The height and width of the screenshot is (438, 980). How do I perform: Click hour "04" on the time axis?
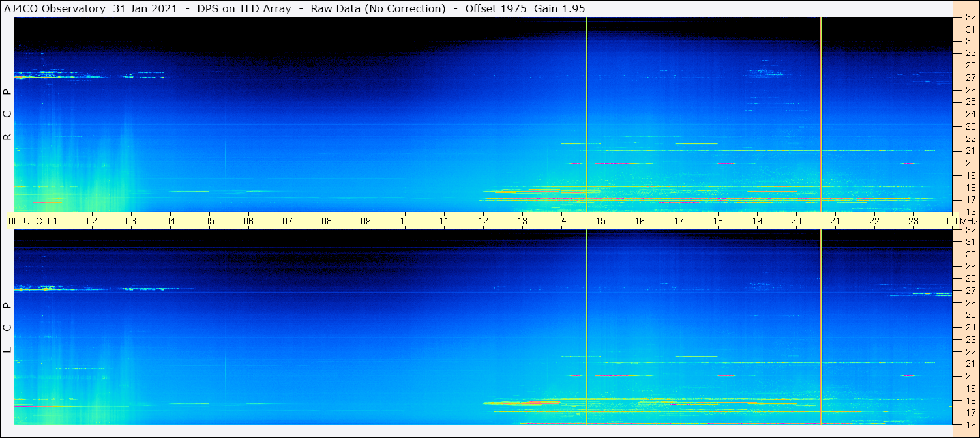(x=170, y=221)
